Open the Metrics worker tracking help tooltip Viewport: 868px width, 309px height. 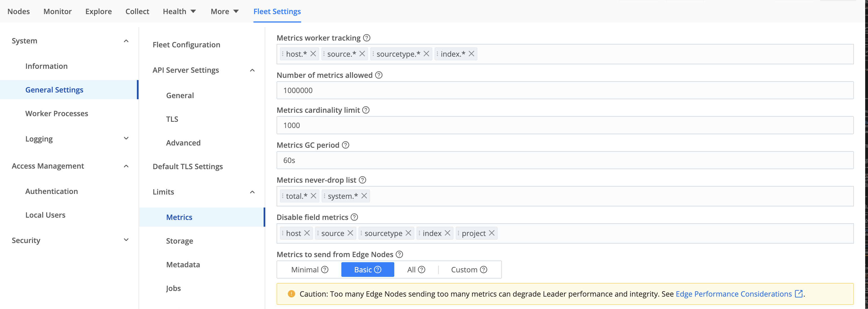[367, 38]
